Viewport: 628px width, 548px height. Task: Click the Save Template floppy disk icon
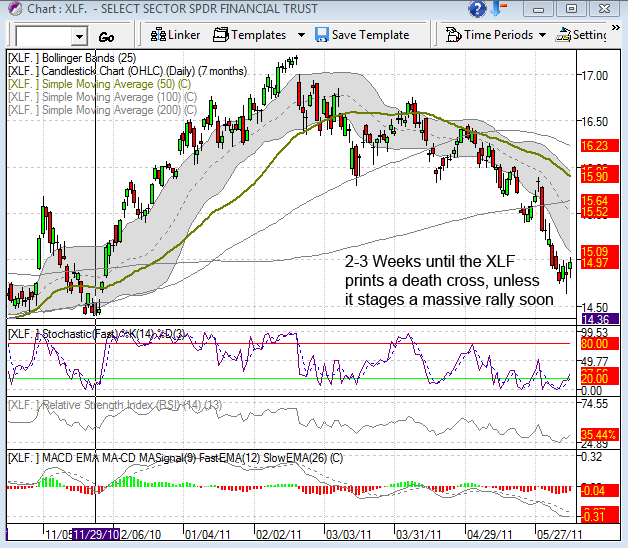pos(322,35)
